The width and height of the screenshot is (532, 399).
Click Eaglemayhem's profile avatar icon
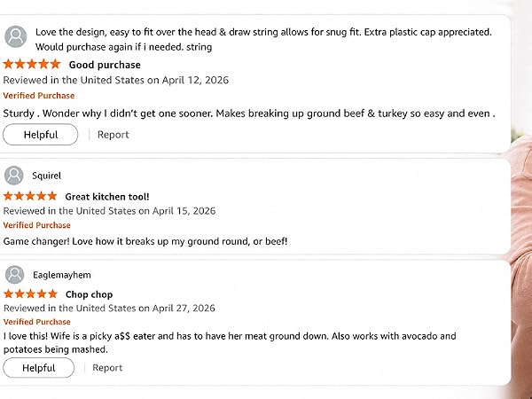14,275
